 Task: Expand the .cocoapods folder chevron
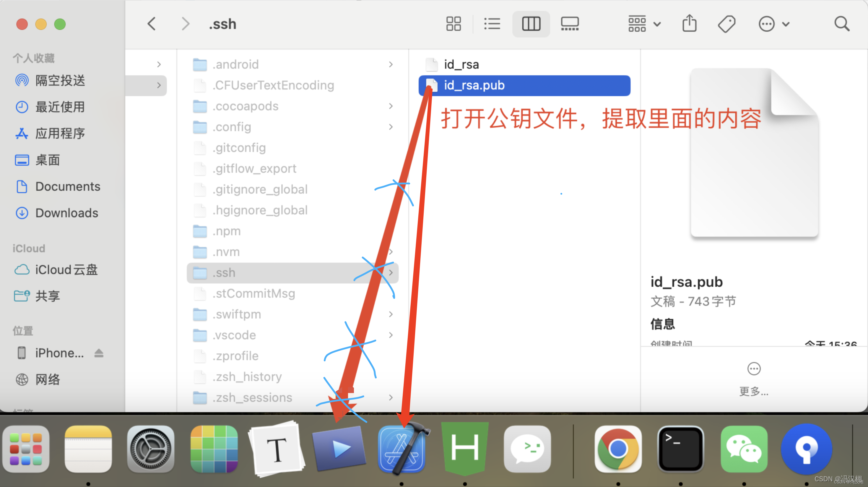coord(391,106)
